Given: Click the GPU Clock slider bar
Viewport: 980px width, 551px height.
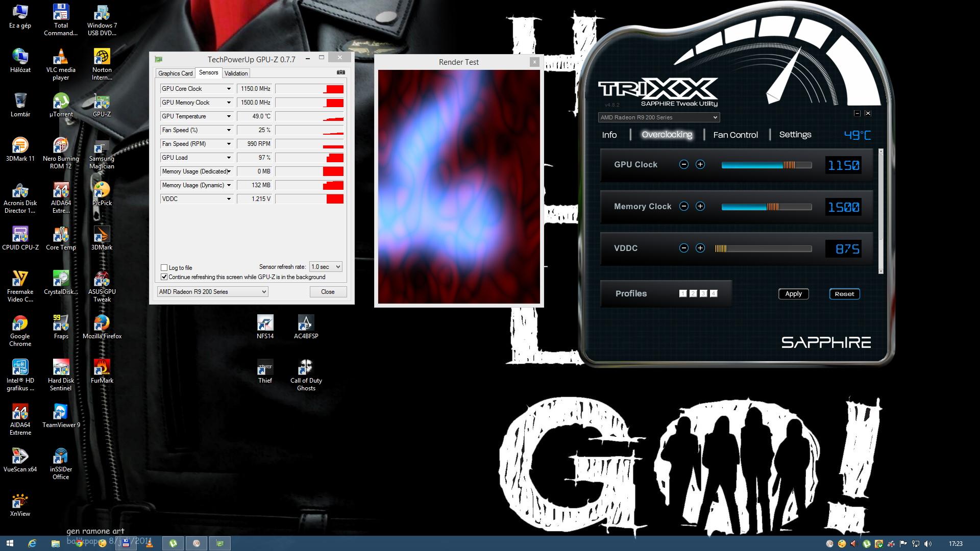Looking at the screenshot, I should tap(766, 165).
